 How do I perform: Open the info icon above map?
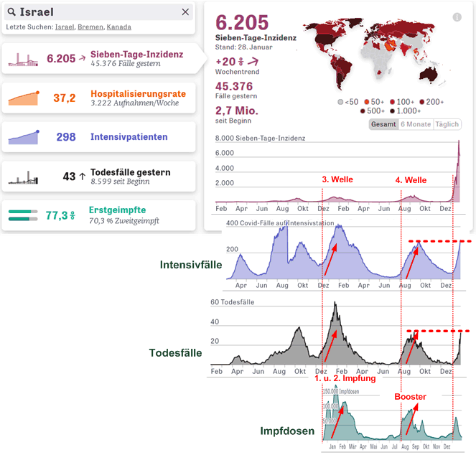pyautogui.click(x=457, y=17)
